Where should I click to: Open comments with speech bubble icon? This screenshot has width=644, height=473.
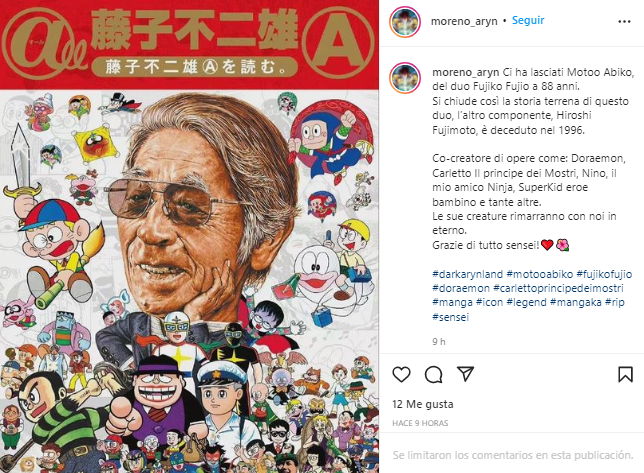tap(433, 374)
